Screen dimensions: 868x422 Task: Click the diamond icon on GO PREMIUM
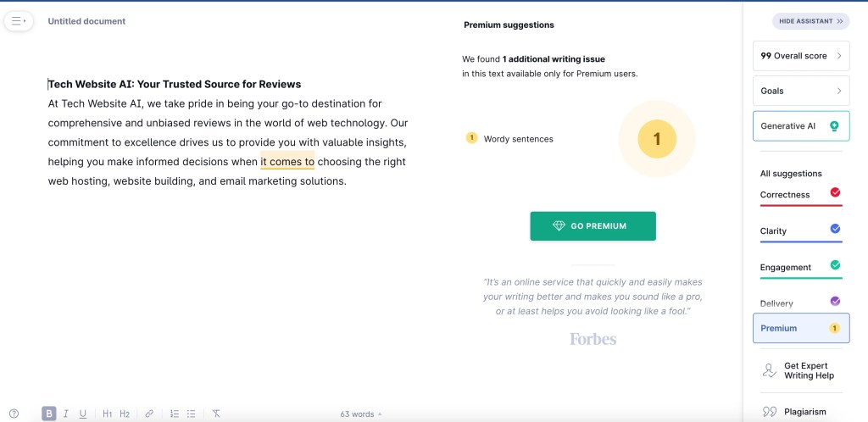[x=559, y=225]
